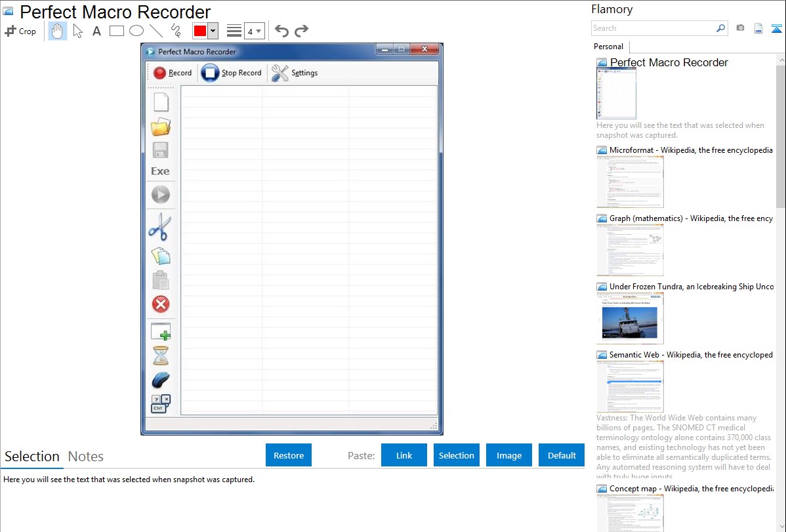Create a new macro file
The width and height of the screenshot is (786, 532).
click(x=161, y=102)
